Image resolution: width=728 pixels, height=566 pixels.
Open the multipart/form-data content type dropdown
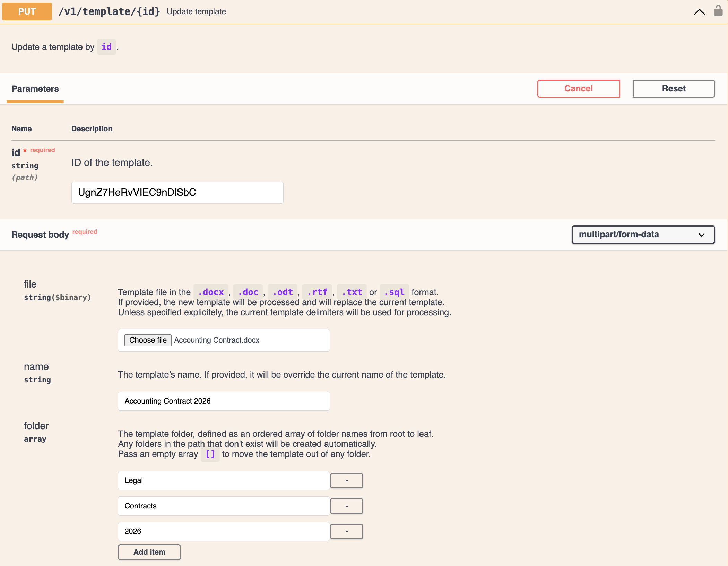pos(643,235)
